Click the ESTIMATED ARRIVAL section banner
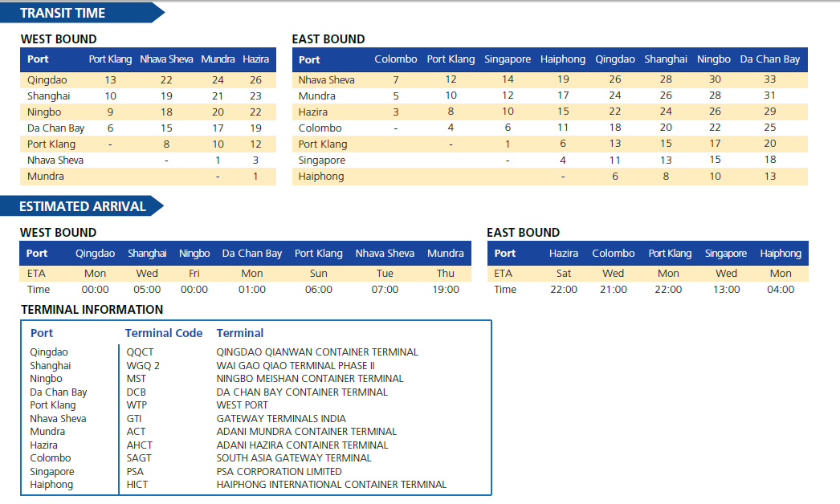 point(84,206)
